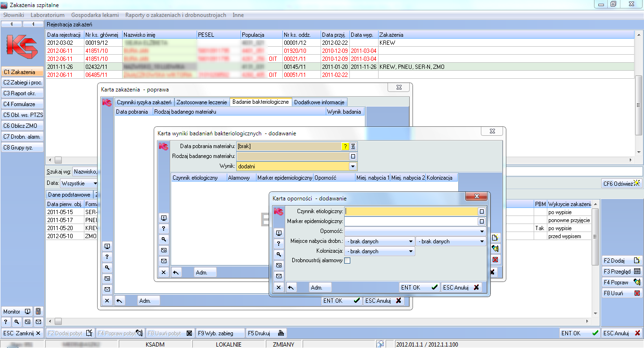
Task: Open calculator icon next to Monitor button
Action: click(38, 312)
